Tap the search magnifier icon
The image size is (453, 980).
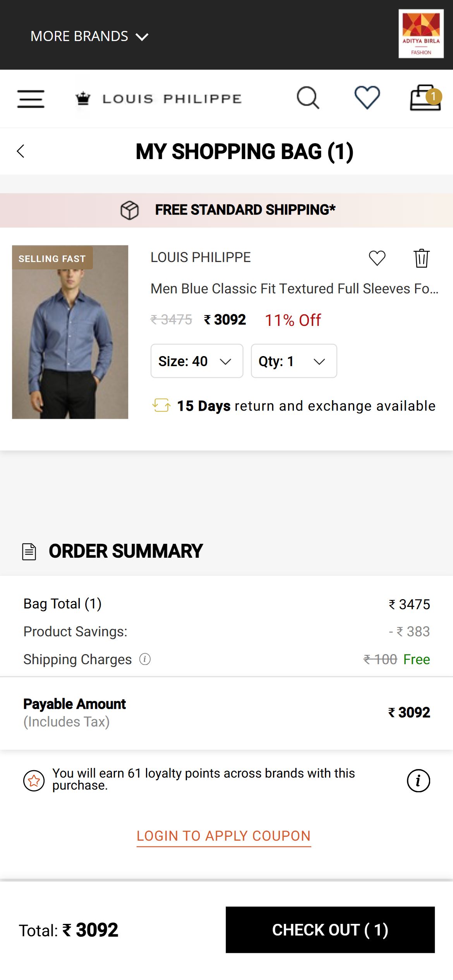pos(308,98)
